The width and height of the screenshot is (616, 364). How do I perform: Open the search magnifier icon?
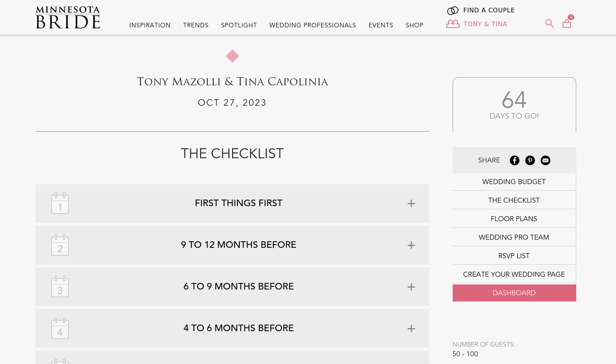(x=549, y=24)
